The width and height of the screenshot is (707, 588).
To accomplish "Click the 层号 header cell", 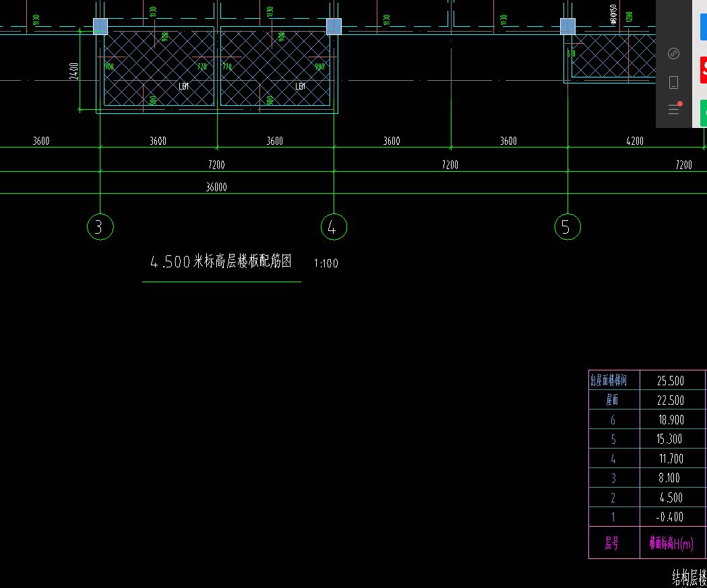I will pyautogui.click(x=614, y=542).
